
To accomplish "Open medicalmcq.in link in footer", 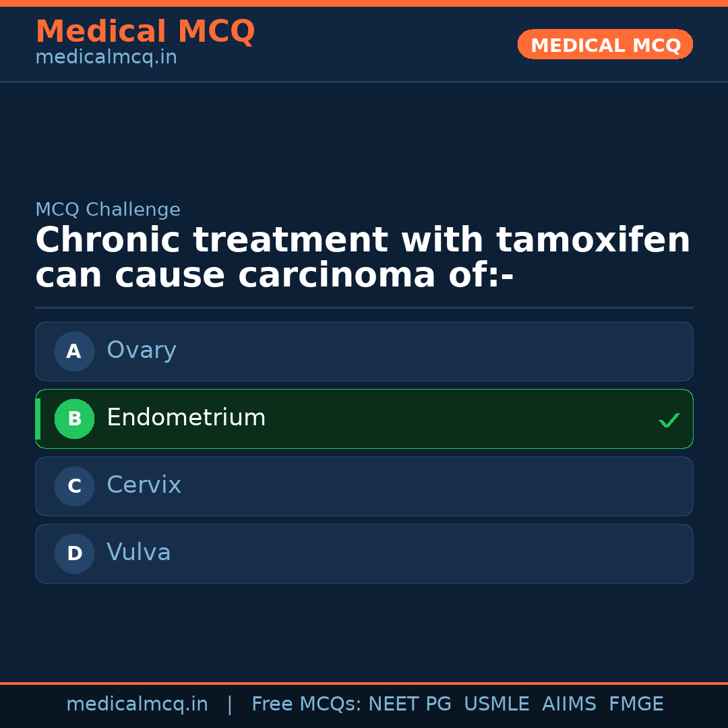I will pyautogui.click(x=137, y=704).
